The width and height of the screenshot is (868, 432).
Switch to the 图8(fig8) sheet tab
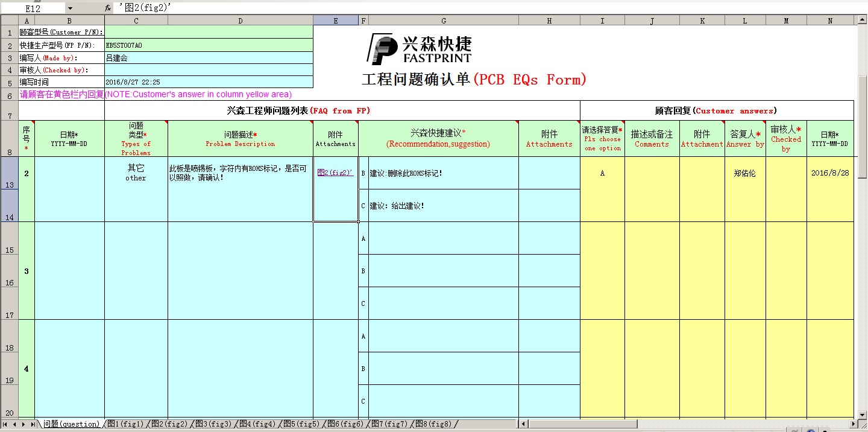[x=433, y=424]
